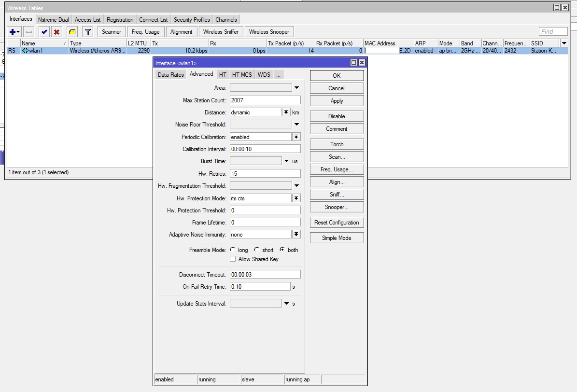577x392 pixels.
Task: Click the Max Station Count input field
Action: click(x=265, y=100)
